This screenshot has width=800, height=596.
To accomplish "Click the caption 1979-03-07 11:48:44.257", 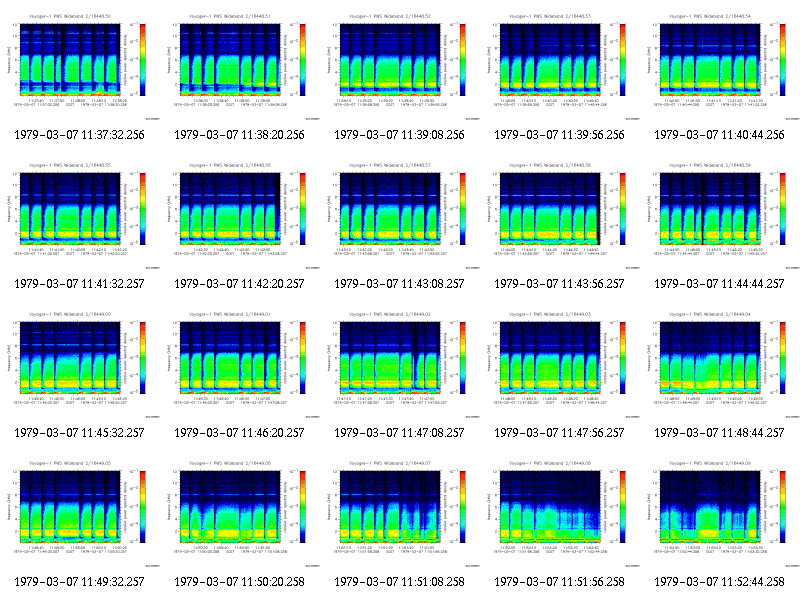I will click(x=719, y=433).
